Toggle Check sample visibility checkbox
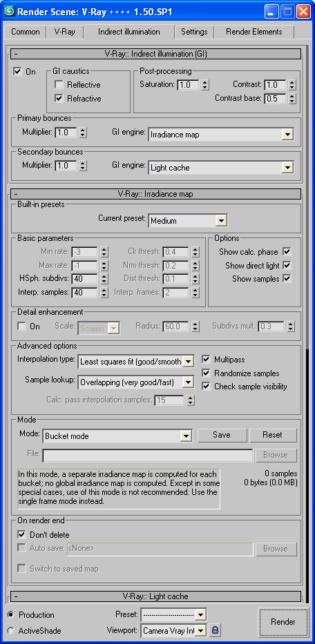 (206, 387)
